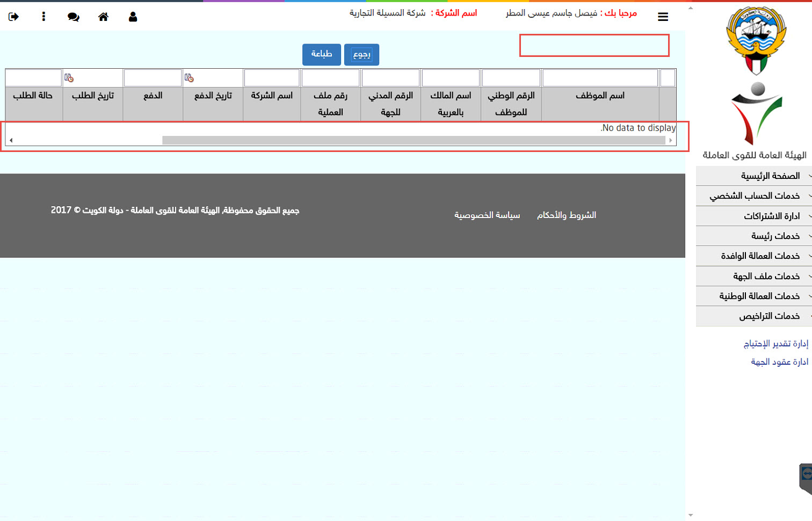Click the table horizontal scrollbar thumb

[414, 140]
